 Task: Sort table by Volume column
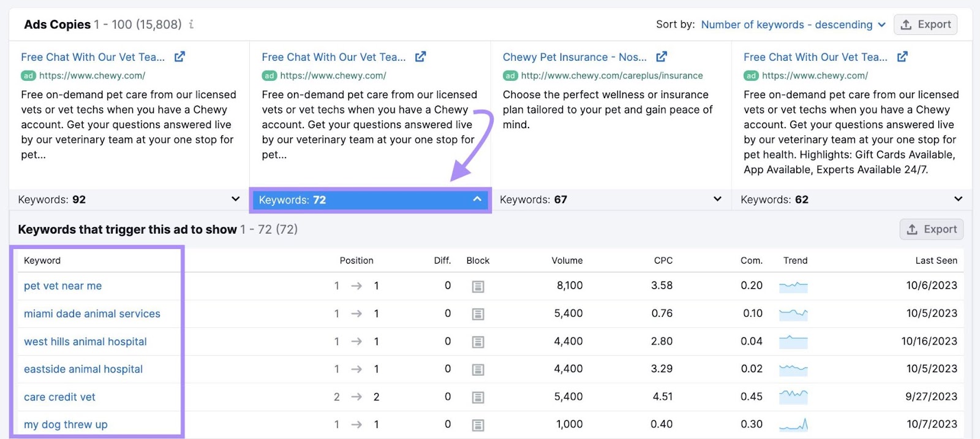point(567,261)
